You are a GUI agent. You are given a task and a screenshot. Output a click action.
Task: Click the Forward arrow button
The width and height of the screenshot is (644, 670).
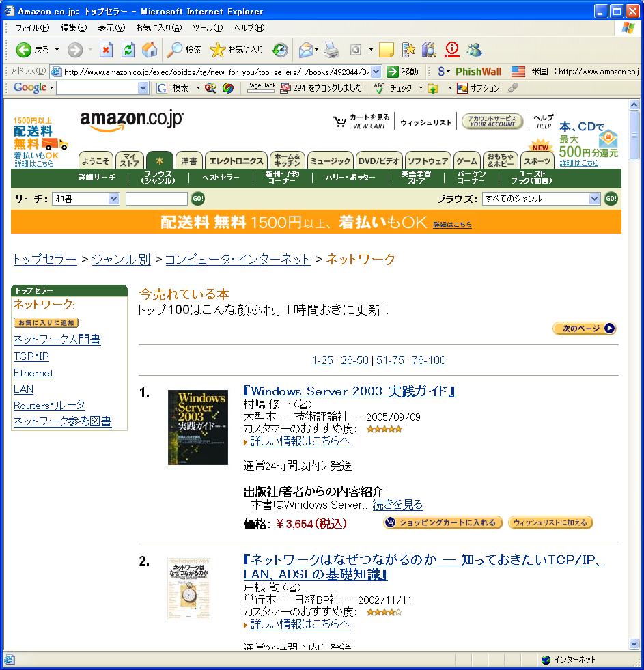point(75,50)
